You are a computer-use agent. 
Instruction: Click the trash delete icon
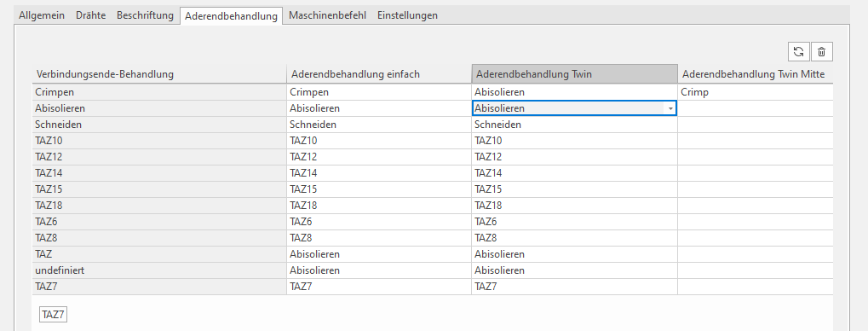point(821,51)
